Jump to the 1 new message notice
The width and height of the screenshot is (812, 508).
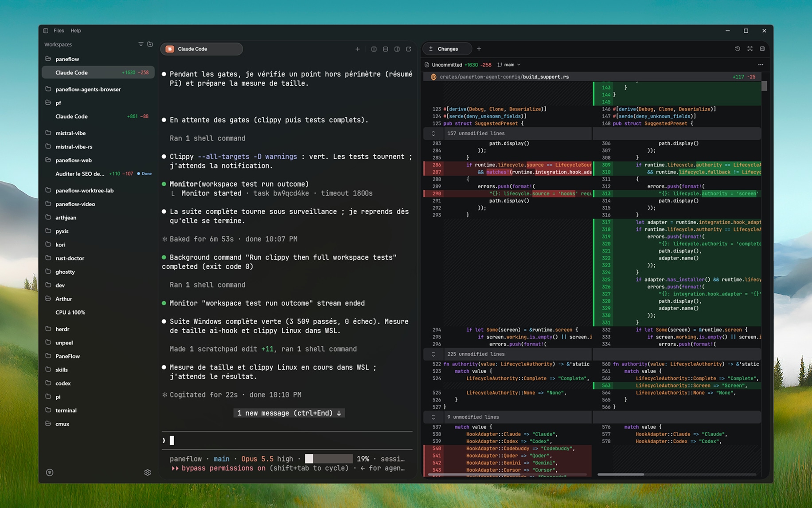tap(289, 413)
